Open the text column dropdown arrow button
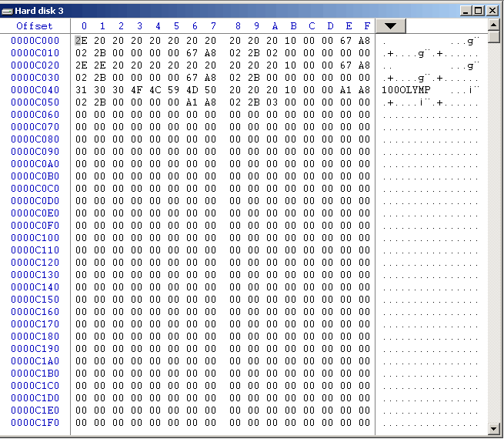Screen dimensions: 504x439 [391, 26]
